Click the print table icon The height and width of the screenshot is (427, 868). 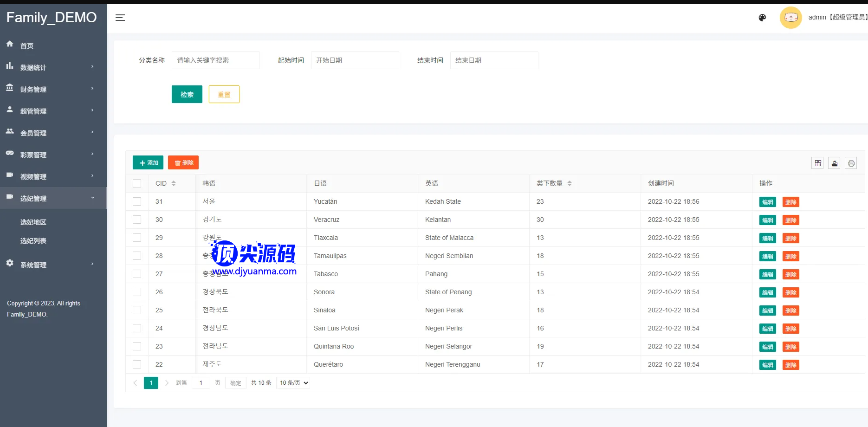(x=851, y=163)
